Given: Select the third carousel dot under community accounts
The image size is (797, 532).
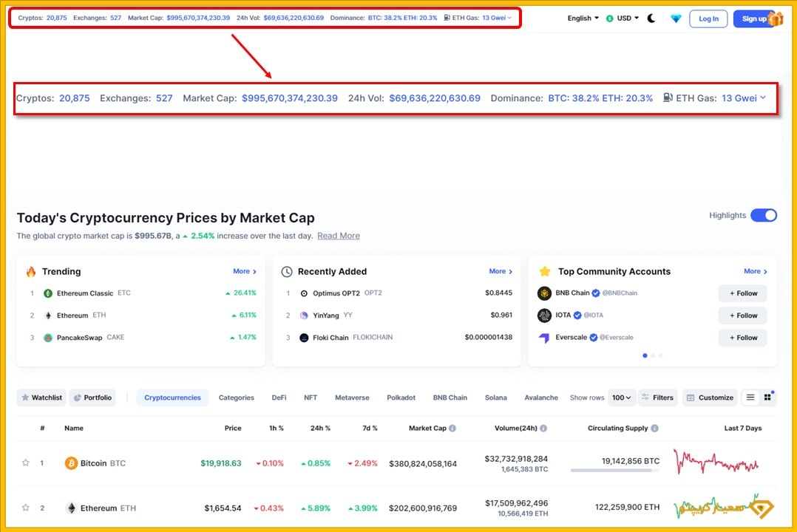Looking at the screenshot, I should pyautogui.click(x=660, y=355).
